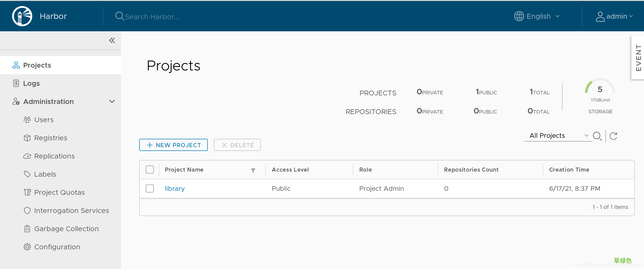The width and height of the screenshot is (644, 269).
Task: Open the project search magnifier icon
Action: tap(597, 136)
